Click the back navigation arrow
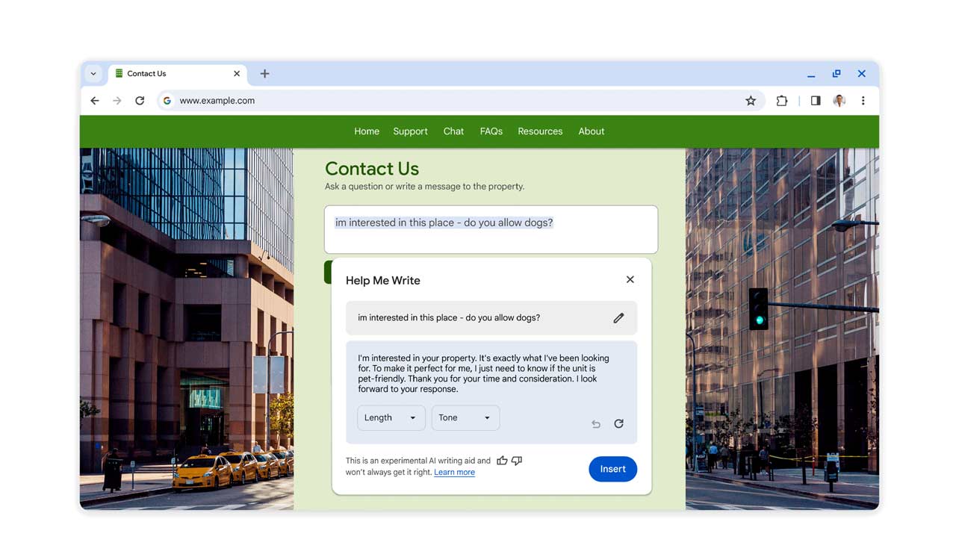 (x=94, y=100)
